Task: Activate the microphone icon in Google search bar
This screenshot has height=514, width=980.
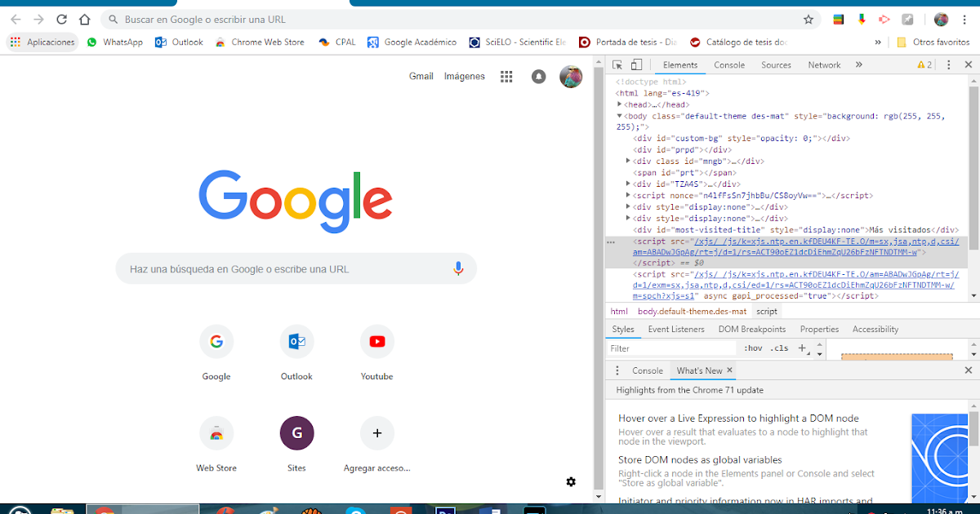Action: tap(457, 268)
